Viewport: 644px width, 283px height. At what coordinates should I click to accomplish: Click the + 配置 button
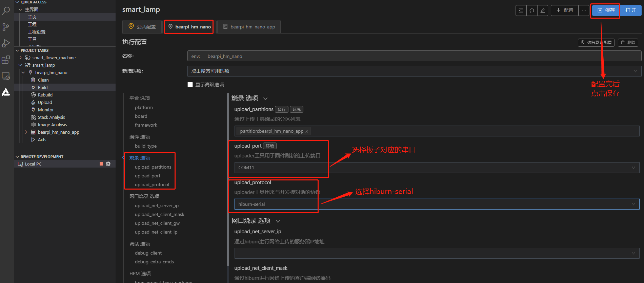[565, 10]
